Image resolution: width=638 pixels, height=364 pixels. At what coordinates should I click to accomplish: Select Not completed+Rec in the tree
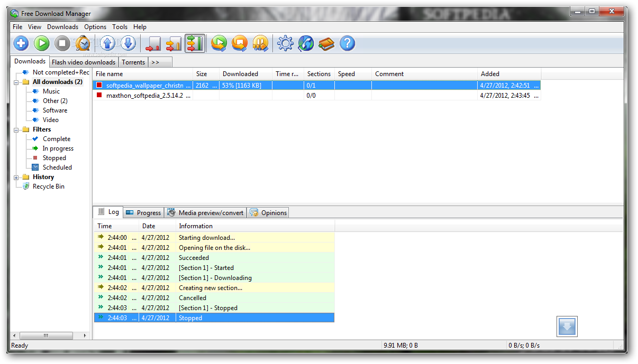(x=61, y=72)
